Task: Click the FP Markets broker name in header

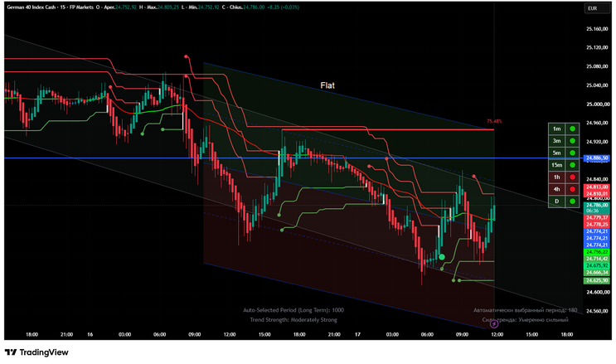Action: tap(81, 7)
